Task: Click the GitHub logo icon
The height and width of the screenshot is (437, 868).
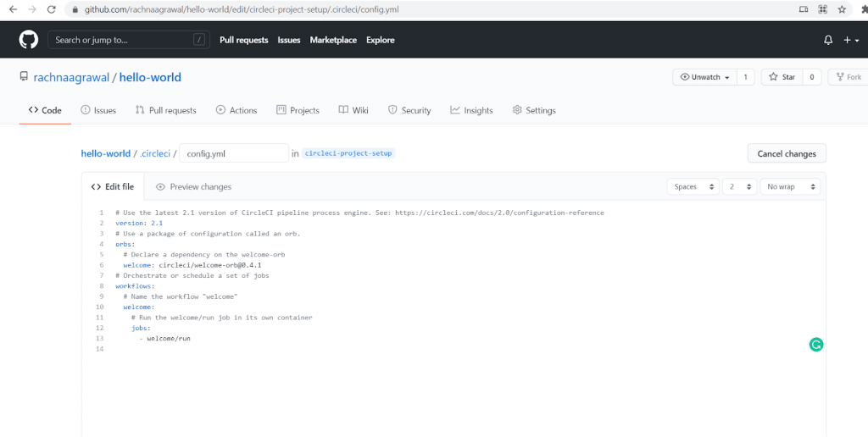Action: click(x=30, y=40)
